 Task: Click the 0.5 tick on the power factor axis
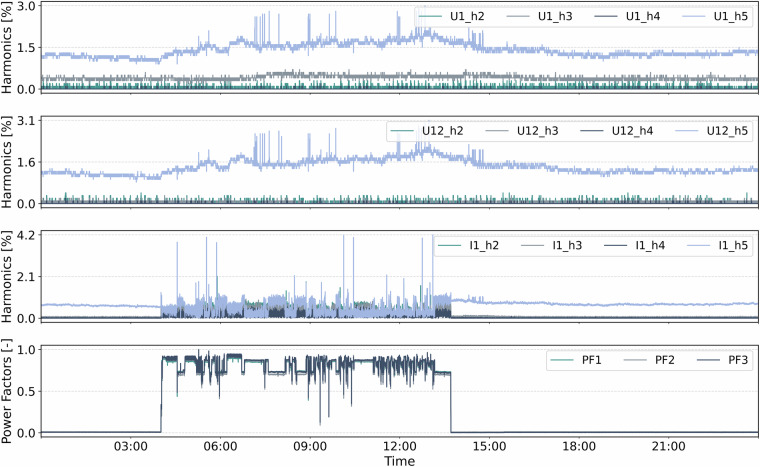(27, 391)
